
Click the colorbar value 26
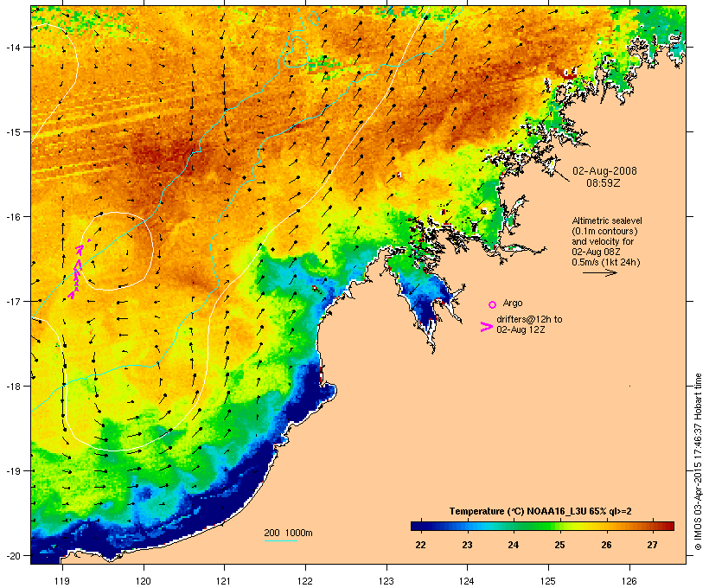pyautogui.click(x=606, y=545)
